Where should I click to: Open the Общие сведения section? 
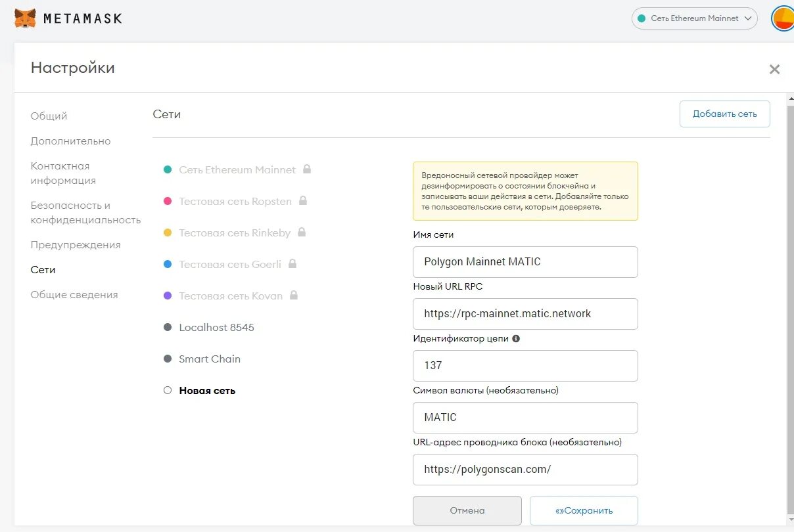(74, 294)
